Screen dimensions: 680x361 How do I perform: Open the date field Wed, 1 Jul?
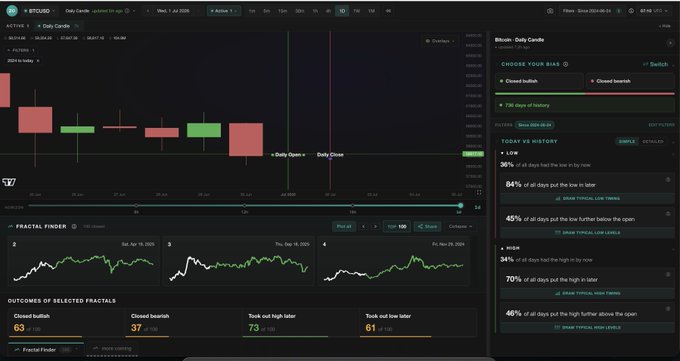pyautogui.click(x=173, y=11)
